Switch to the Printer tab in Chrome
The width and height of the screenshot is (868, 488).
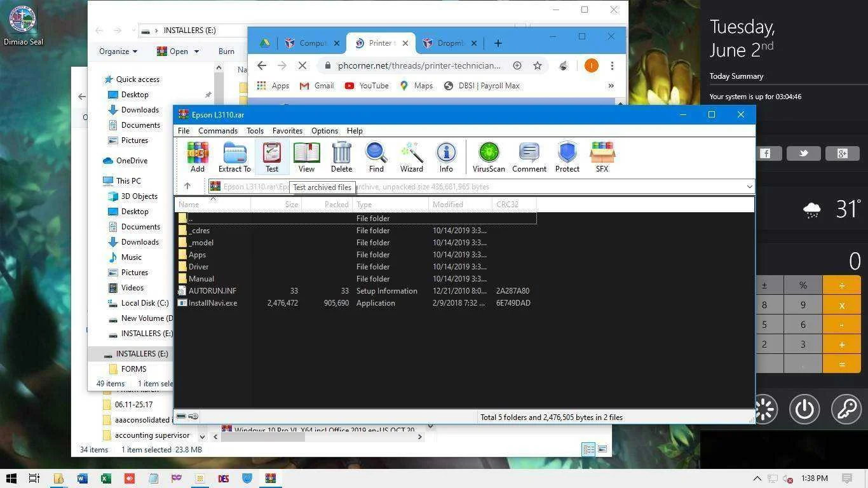(x=380, y=43)
